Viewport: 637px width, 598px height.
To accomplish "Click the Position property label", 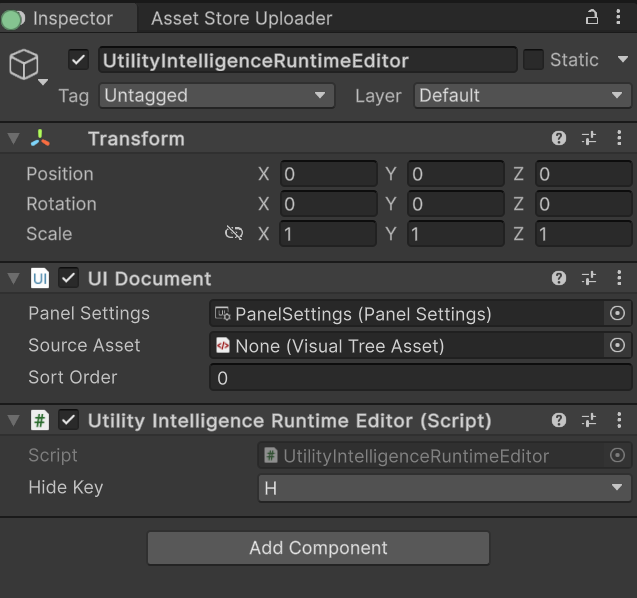I will [60, 174].
